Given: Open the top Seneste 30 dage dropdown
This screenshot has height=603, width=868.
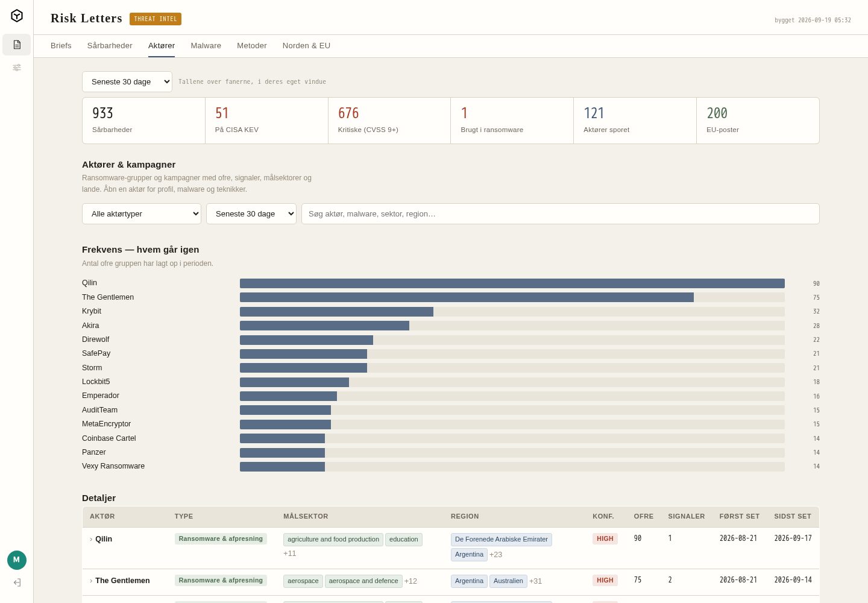Looking at the screenshot, I should 127,82.
